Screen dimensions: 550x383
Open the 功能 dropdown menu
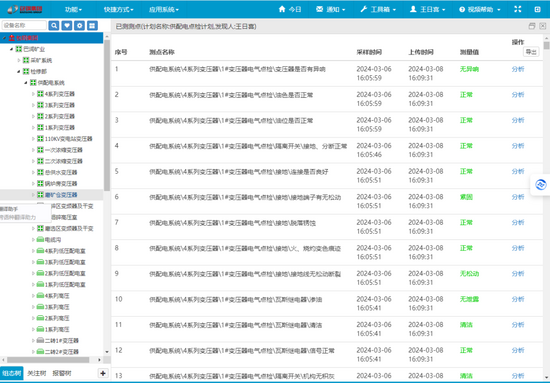(x=73, y=9)
